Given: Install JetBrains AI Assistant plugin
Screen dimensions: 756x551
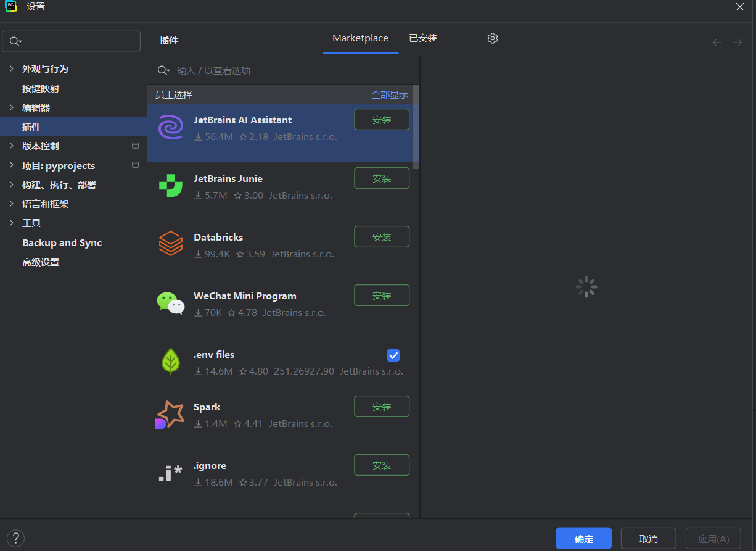Looking at the screenshot, I should point(382,120).
